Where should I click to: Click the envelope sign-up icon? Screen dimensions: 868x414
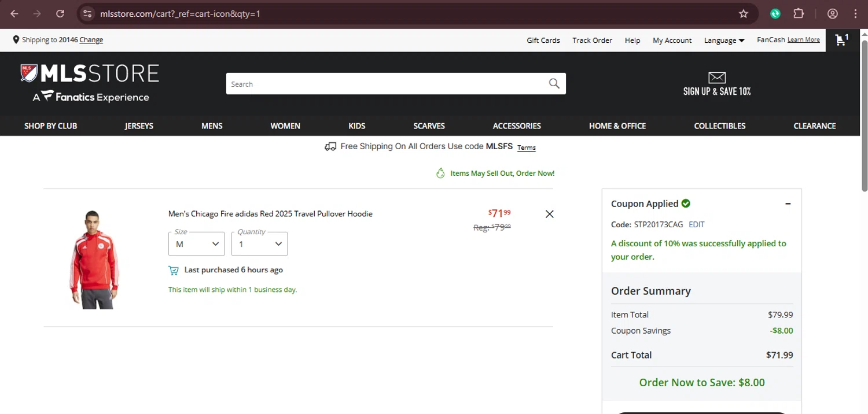717,77
